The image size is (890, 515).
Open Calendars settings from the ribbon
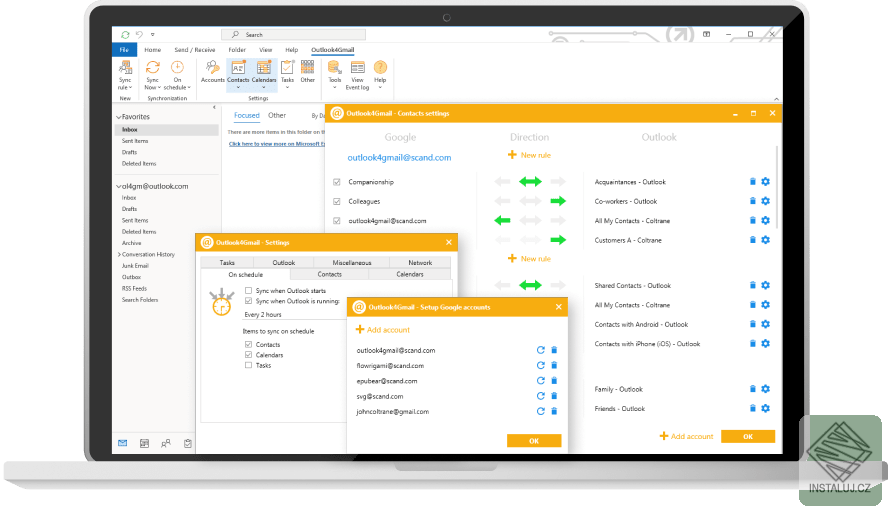click(263, 75)
